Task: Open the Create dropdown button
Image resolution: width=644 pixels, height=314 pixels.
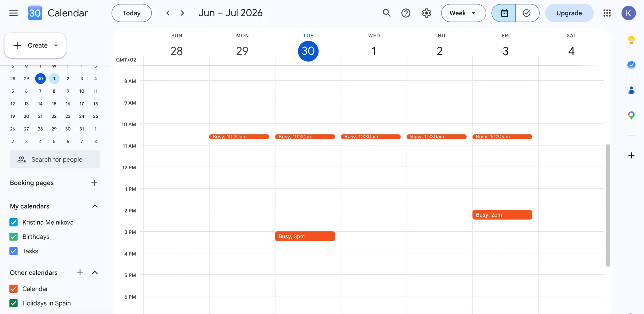Action: tap(35, 46)
